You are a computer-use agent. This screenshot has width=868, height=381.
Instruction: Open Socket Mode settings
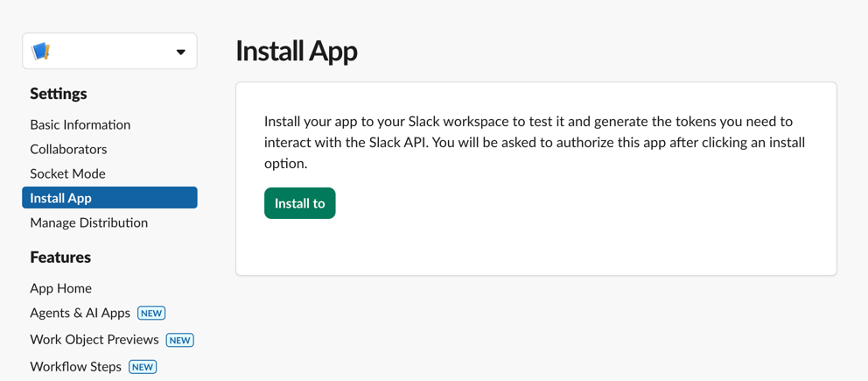tap(67, 173)
